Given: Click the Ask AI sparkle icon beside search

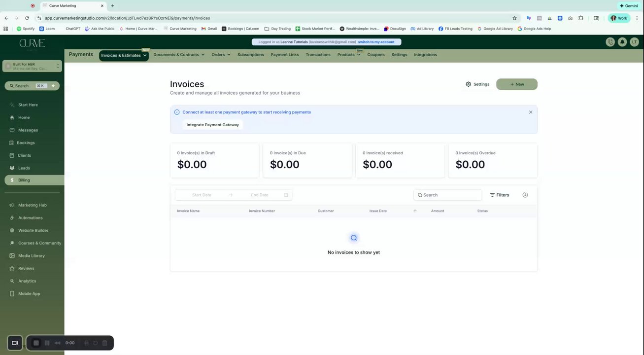Looking at the screenshot, I should [53, 86].
